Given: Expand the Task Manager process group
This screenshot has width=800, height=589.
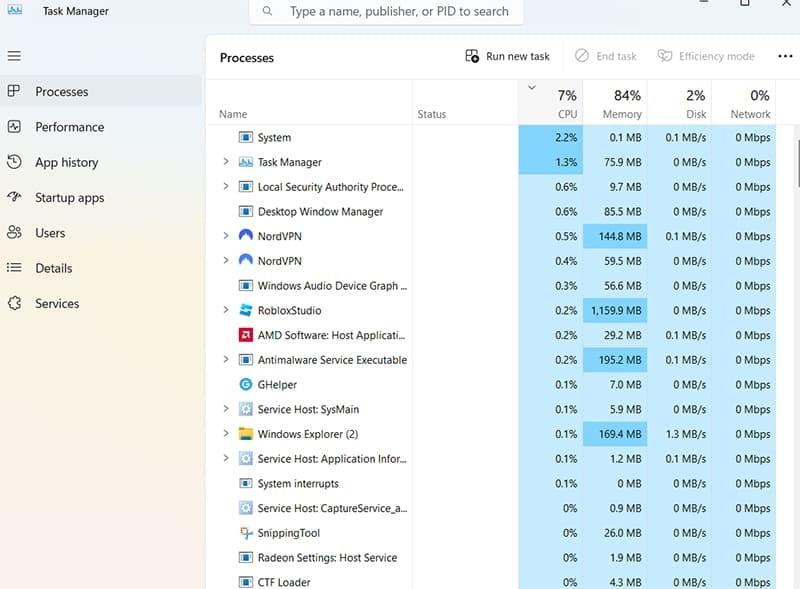Looking at the screenshot, I should coord(226,161).
